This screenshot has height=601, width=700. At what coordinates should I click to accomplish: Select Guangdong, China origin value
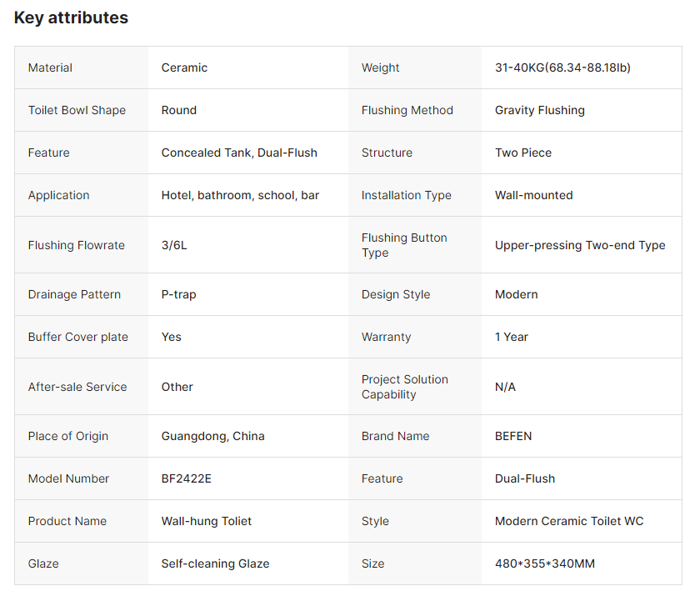click(x=212, y=436)
